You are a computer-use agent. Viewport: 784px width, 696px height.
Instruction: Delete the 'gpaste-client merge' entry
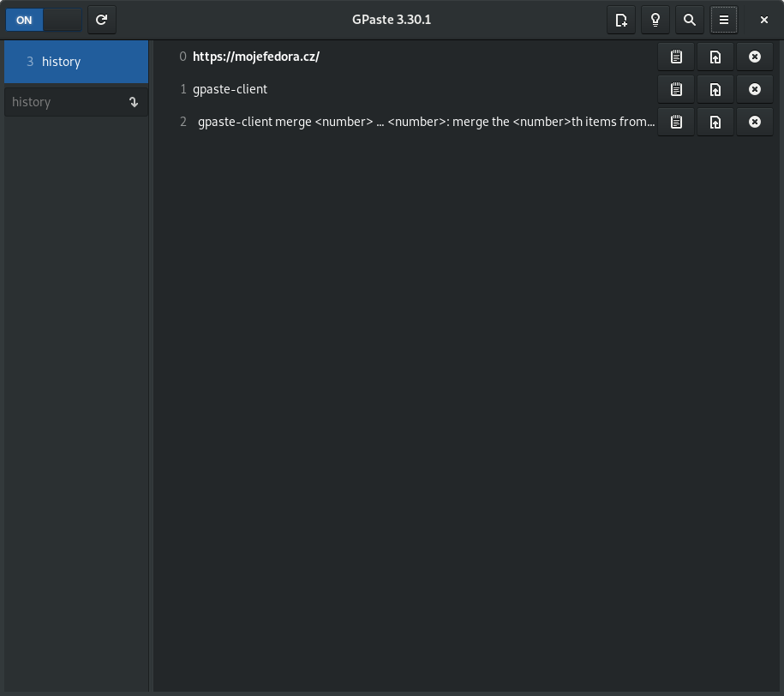[755, 122]
